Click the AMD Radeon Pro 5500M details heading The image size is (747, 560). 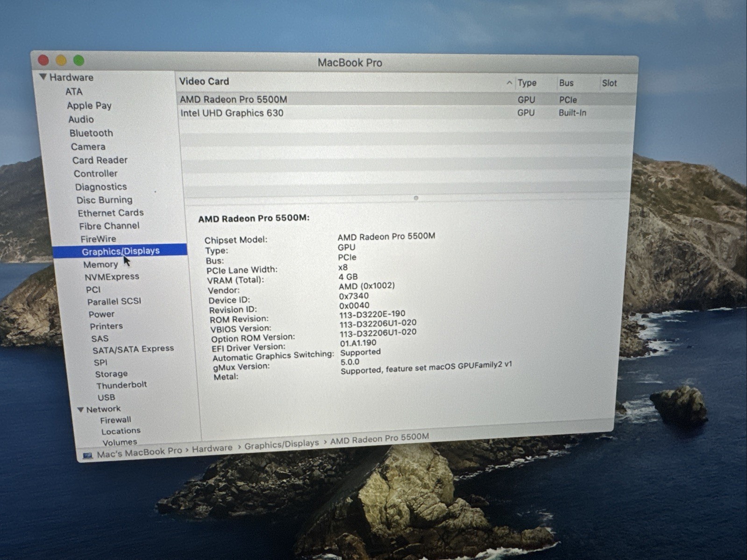point(254,219)
